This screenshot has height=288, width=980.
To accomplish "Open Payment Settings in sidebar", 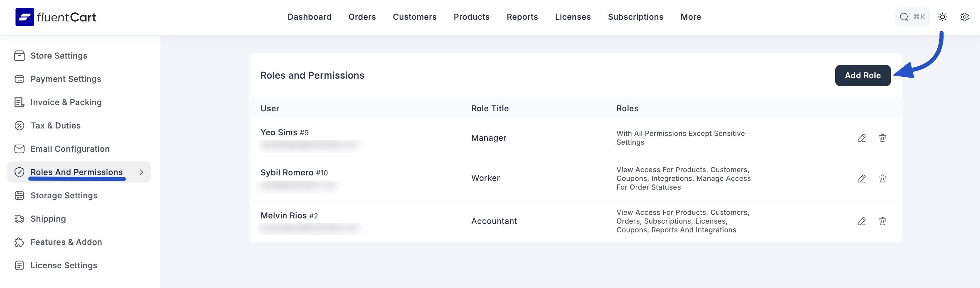I will click(66, 79).
